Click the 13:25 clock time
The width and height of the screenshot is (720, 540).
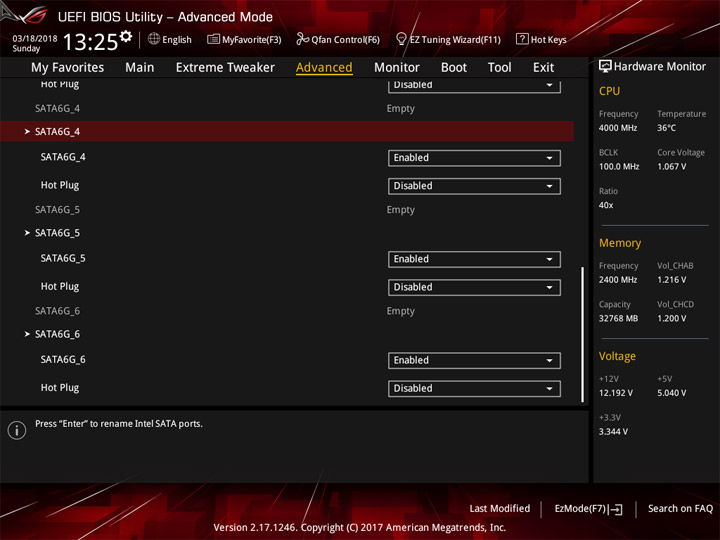click(x=90, y=42)
